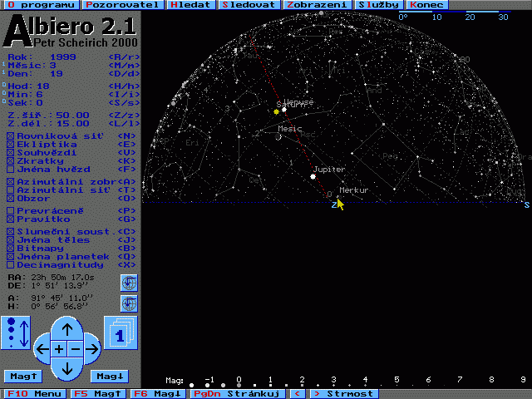Click magnitude 5 on the magnitude scale

397,380
